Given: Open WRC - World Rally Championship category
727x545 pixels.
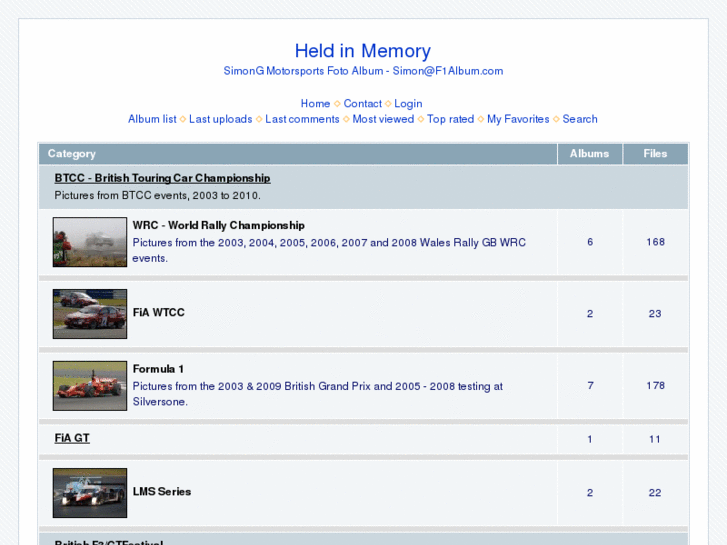Looking at the screenshot, I should tap(218, 225).
